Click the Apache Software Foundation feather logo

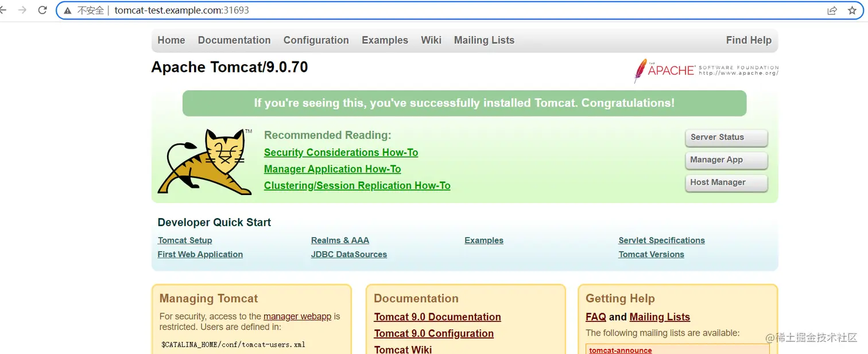(706, 71)
